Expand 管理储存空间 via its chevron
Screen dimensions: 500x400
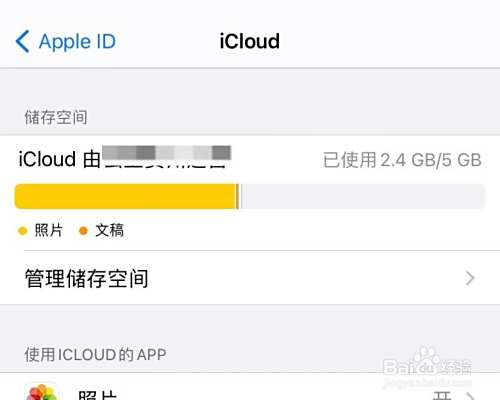[x=470, y=278]
